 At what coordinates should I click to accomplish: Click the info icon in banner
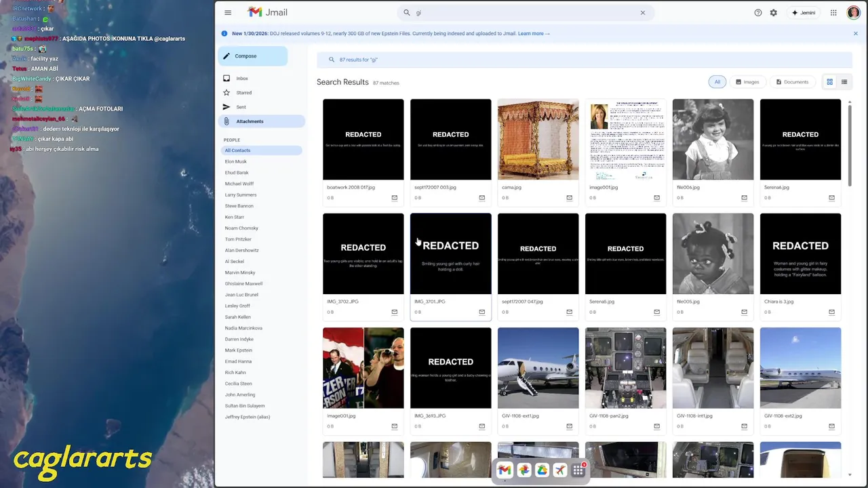tap(224, 33)
